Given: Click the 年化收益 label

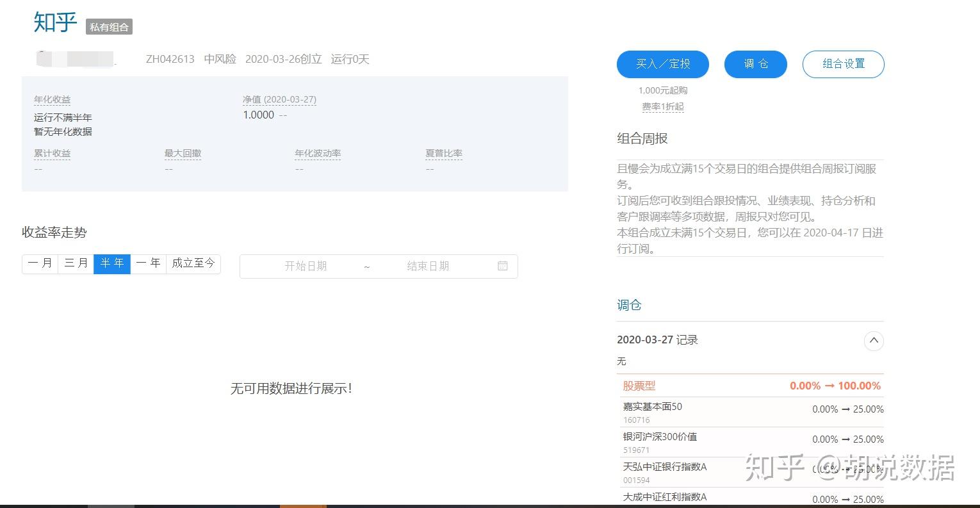Looking at the screenshot, I should [53, 100].
